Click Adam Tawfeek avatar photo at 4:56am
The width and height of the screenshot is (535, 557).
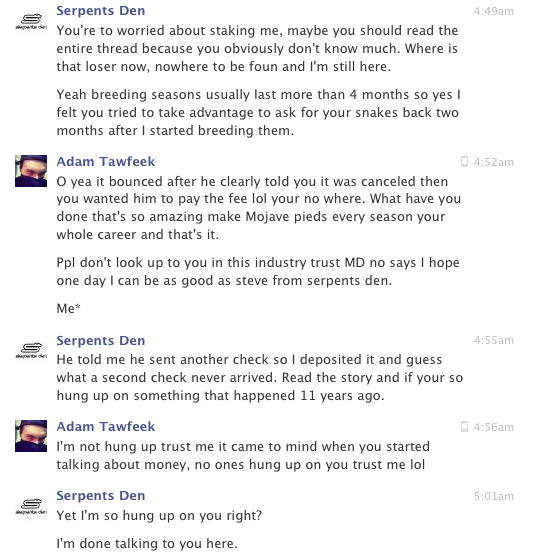point(31,436)
